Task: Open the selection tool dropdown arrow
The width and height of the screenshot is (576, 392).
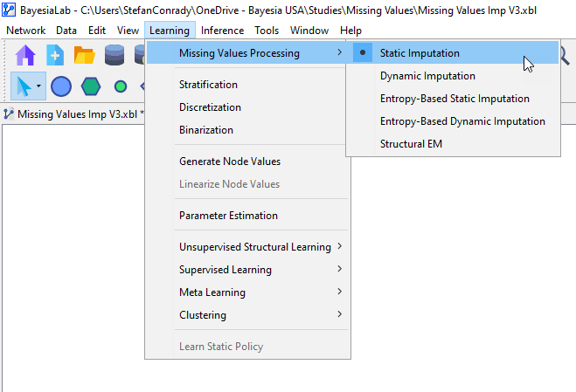Action: 38,86
